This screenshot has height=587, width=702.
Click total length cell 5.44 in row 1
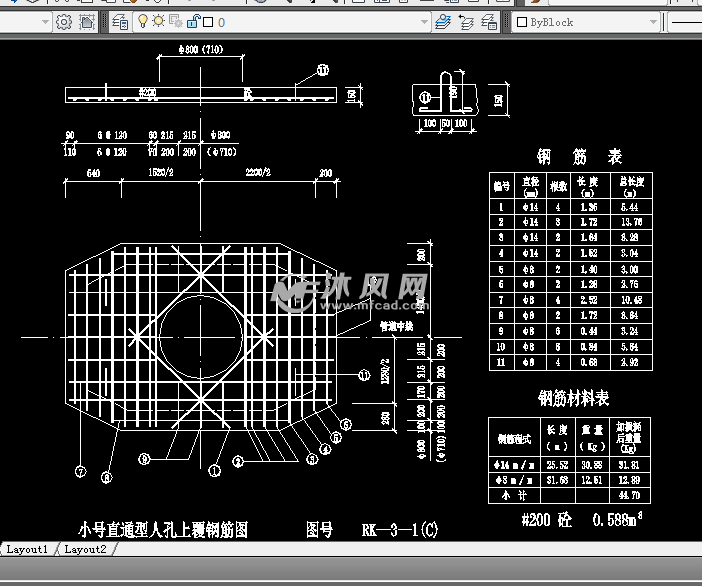[x=630, y=207]
